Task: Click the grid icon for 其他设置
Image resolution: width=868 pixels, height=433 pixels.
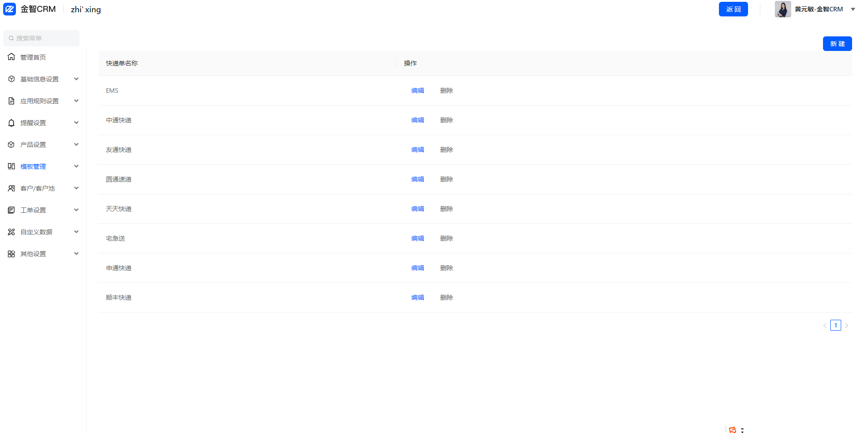Action: pos(11,253)
